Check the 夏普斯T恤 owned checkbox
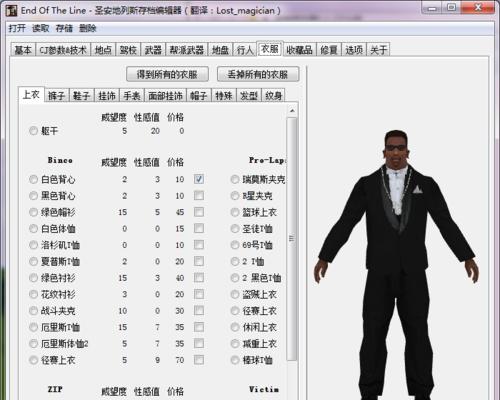Screen dimensions: 500x400 pos(199,261)
